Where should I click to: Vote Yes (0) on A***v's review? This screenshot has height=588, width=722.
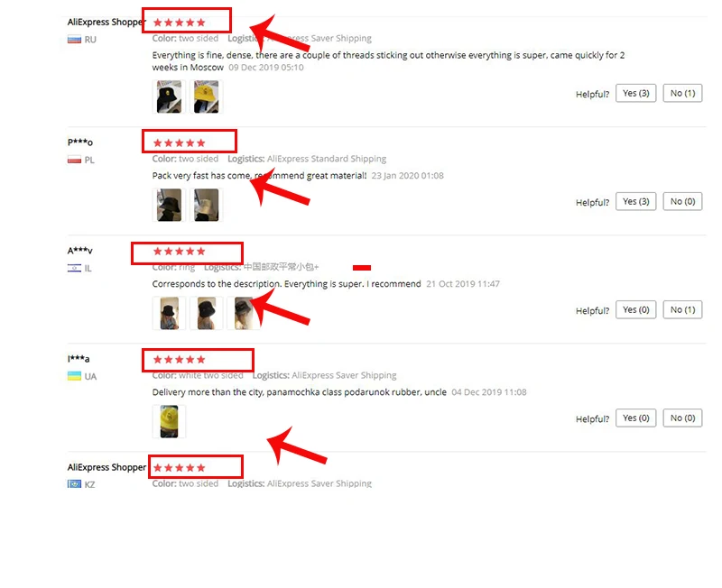636,309
